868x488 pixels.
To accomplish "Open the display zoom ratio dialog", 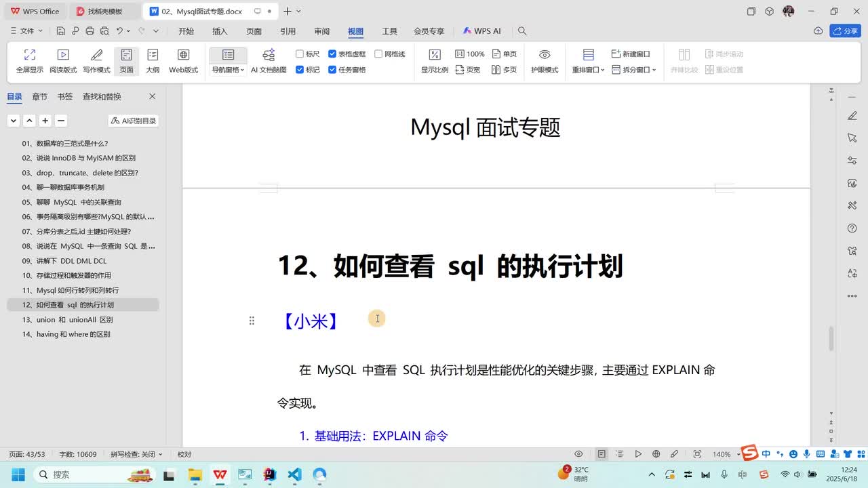I will [x=435, y=61].
